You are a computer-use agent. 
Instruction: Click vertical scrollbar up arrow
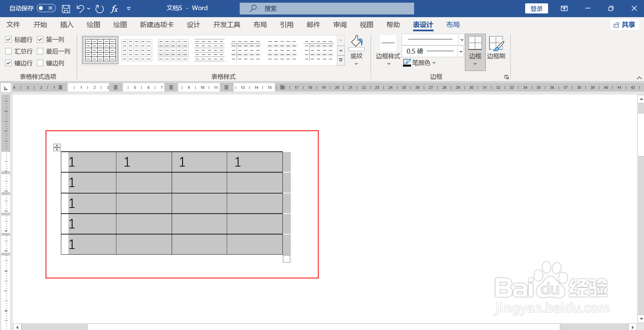coord(641,99)
